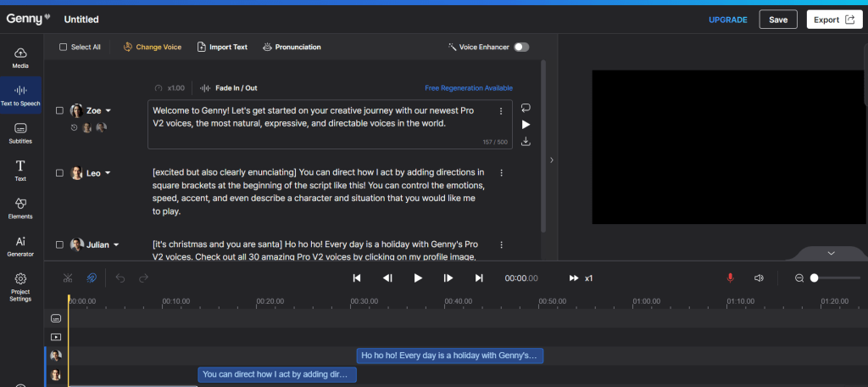Viewport: 868px width, 387px height.
Task: Open the Subtitles sidebar panel
Action: [x=20, y=133]
